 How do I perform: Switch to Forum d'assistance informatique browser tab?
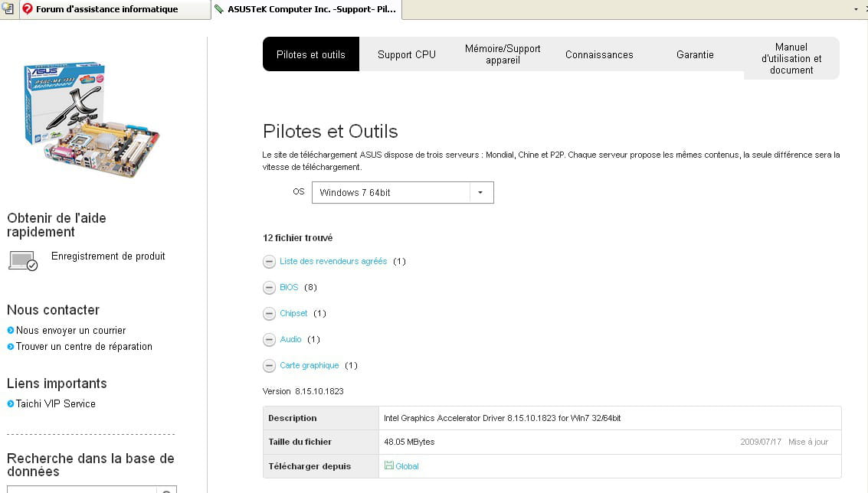(115, 9)
